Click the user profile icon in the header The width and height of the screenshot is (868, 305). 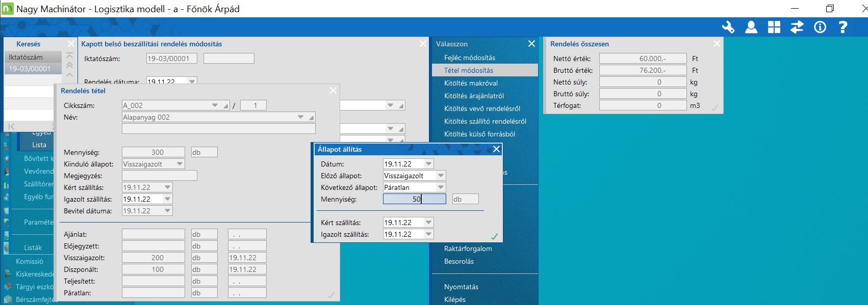tap(751, 27)
